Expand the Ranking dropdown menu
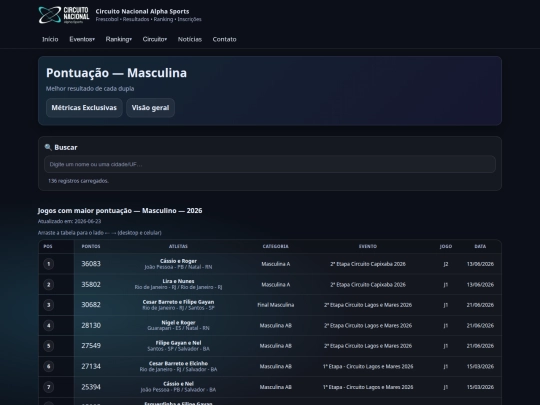Screen dimensions: 540x405 (118, 39)
